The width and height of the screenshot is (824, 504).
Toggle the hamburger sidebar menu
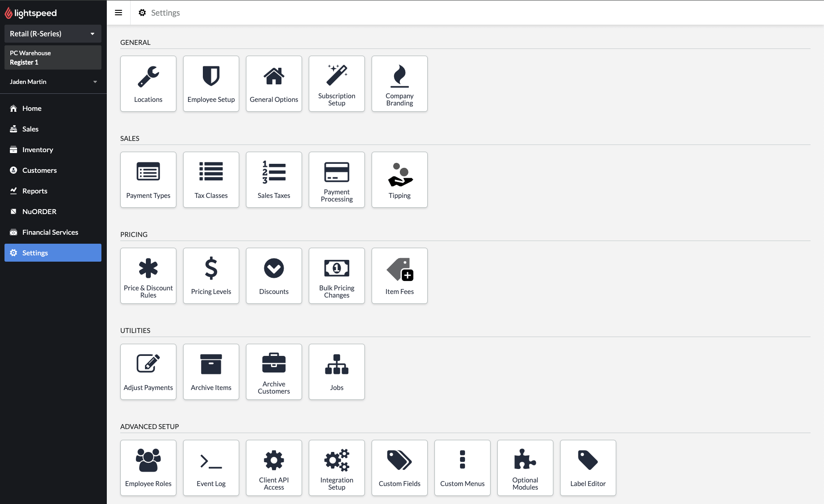pos(118,13)
